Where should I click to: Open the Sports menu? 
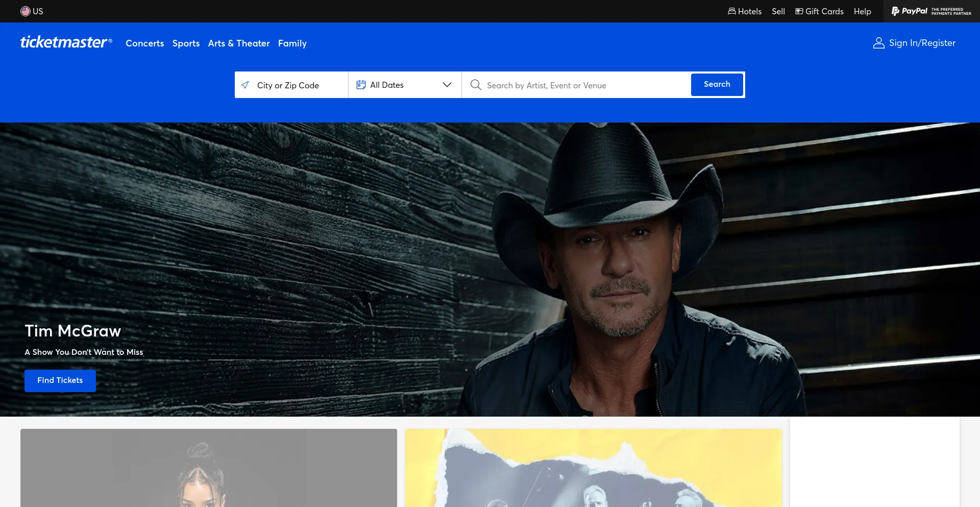coord(186,43)
